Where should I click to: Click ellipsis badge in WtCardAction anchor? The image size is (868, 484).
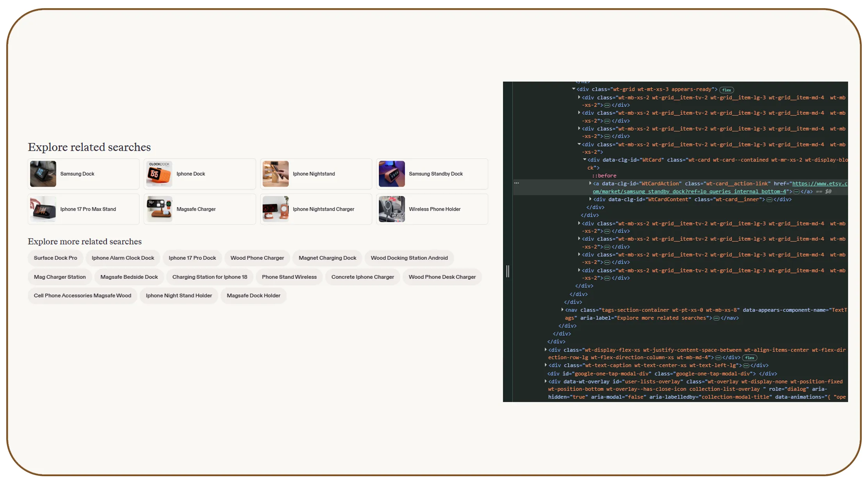[x=797, y=192]
